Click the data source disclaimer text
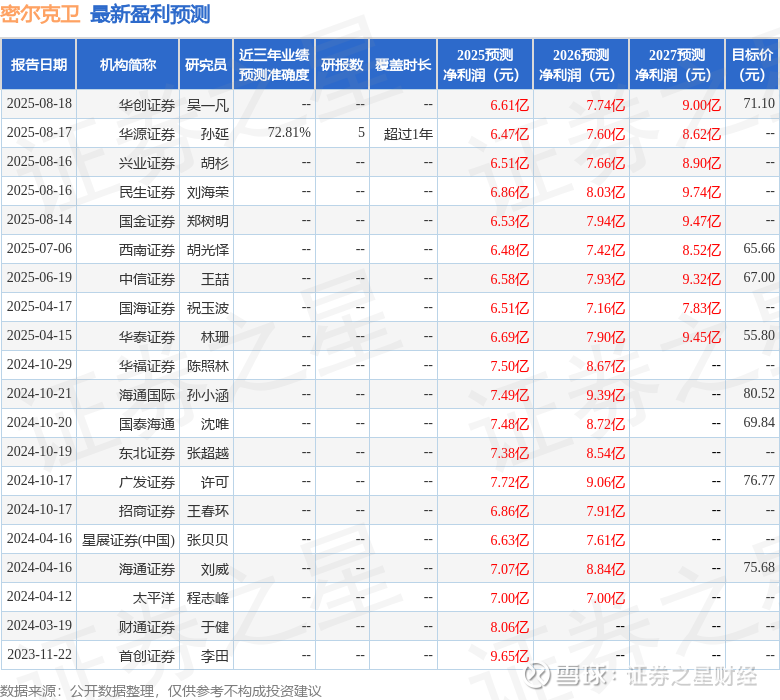 [161, 691]
